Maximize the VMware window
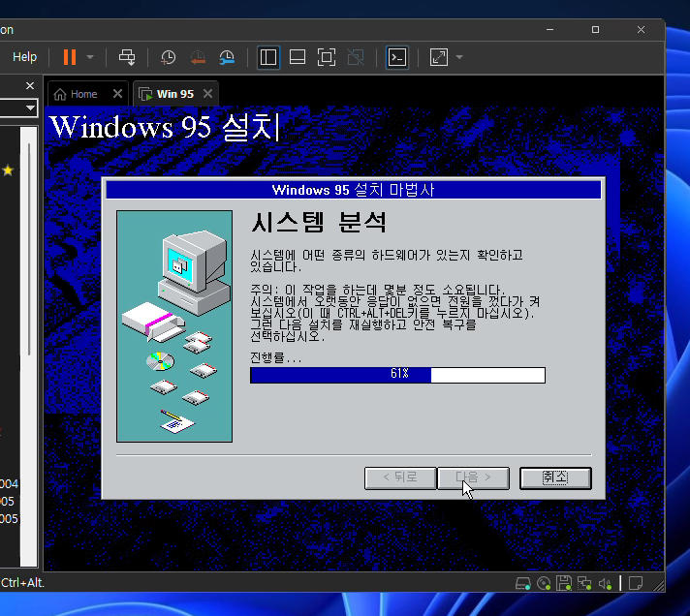This screenshot has width=690, height=616. [x=595, y=29]
